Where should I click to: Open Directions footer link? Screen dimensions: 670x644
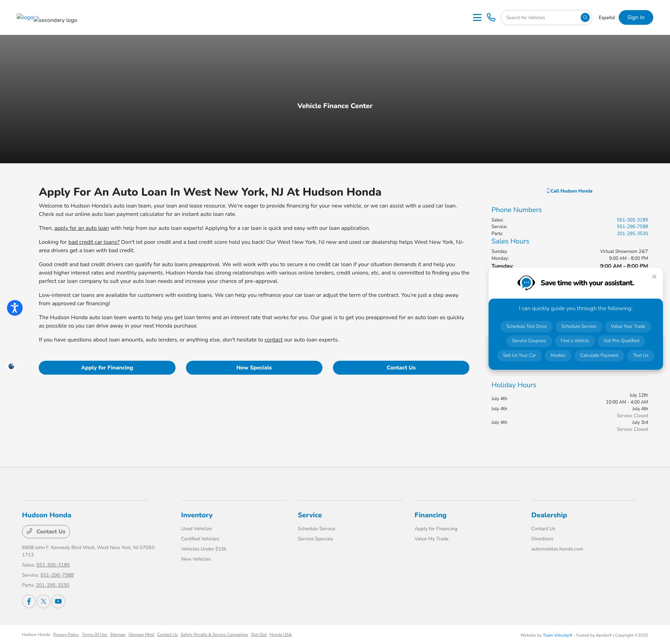click(542, 539)
